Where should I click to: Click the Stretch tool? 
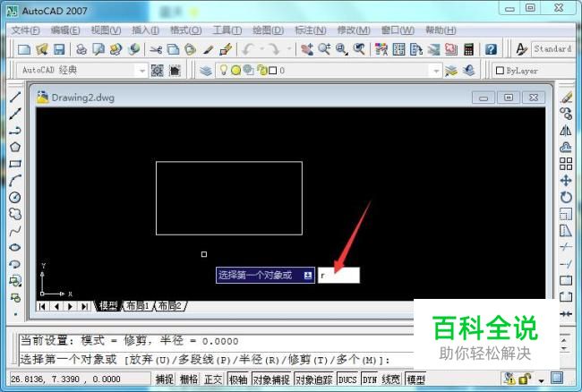point(566,231)
